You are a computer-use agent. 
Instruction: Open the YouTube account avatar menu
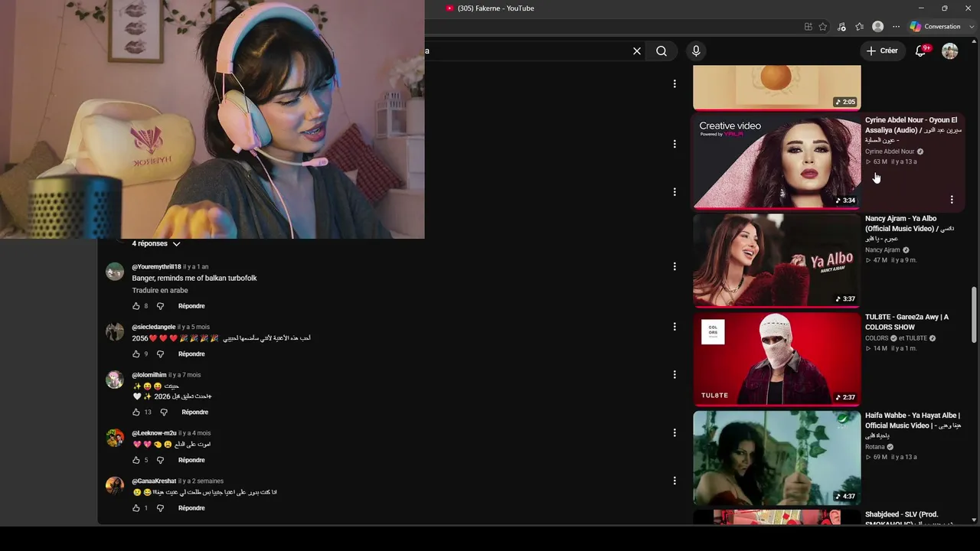click(x=950, y=51)
